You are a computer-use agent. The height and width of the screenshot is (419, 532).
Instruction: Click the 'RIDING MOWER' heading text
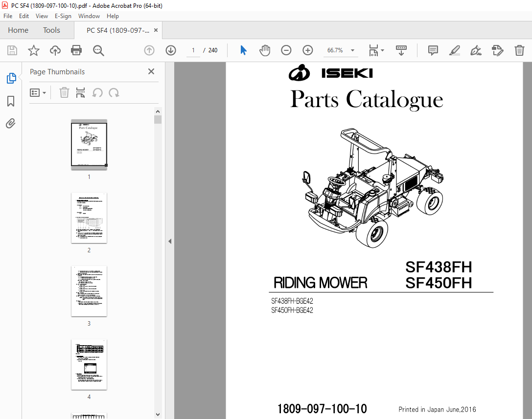pyautogui.click(x=320, y=283)
